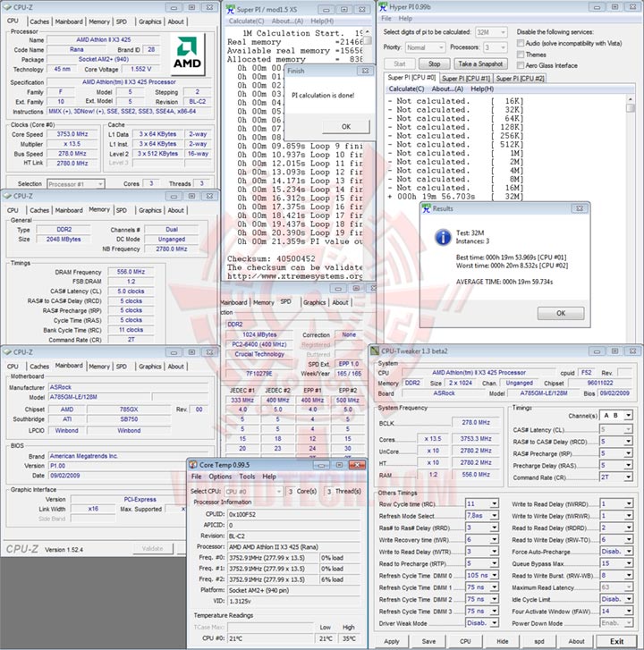Click the Super PI title bar icon
644x650 pixels.
click(x=231, y=9)
